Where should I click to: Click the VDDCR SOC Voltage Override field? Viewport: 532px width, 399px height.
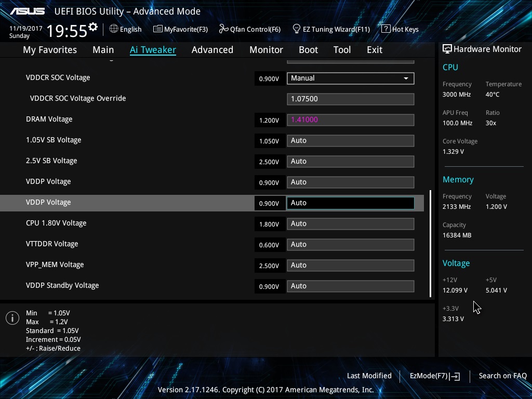[x=351, y=99]
